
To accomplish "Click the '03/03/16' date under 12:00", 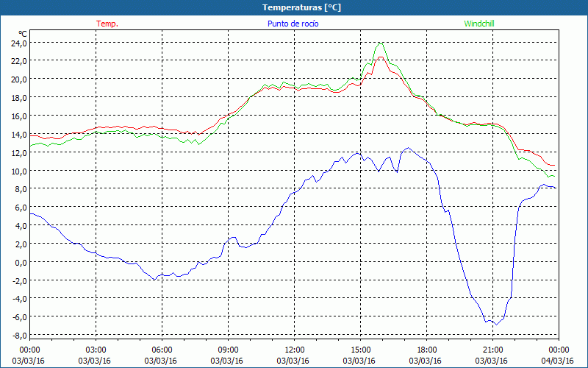I will coord(293,361).
